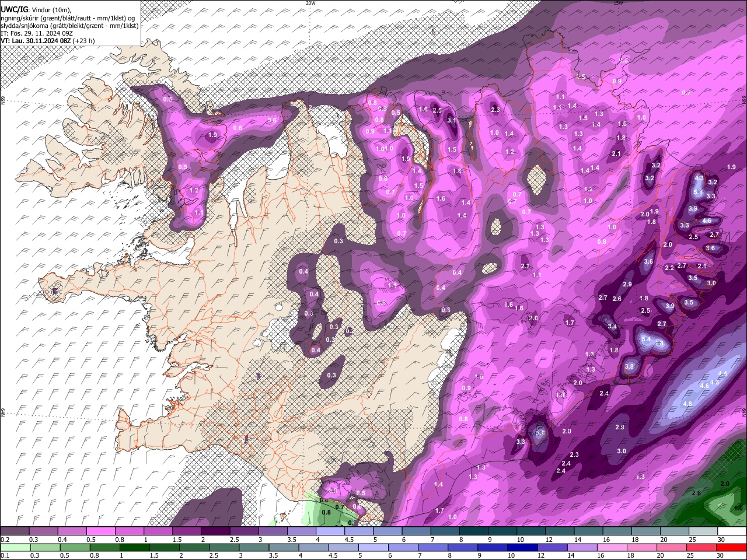This screenshot has height=560, width=747.
Task: Click the 'VT: Lau. 30.11.2024 08Z (+23 h)' line
Action: pos(48,41)
